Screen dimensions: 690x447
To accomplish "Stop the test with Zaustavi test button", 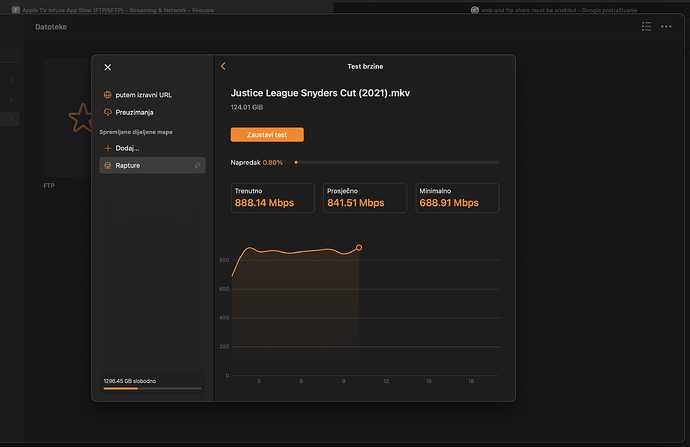I will pyautogui.click(x=267, y=135).
